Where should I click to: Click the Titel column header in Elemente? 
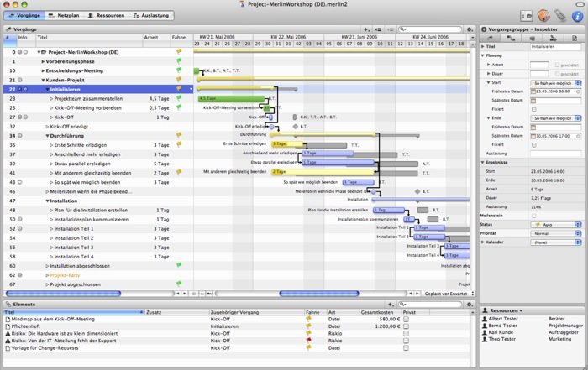[x=74, y=312]
